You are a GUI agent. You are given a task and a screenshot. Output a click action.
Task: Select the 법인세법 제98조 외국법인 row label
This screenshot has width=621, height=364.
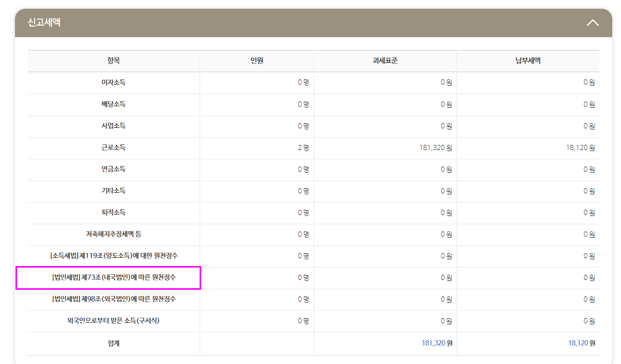113,299
